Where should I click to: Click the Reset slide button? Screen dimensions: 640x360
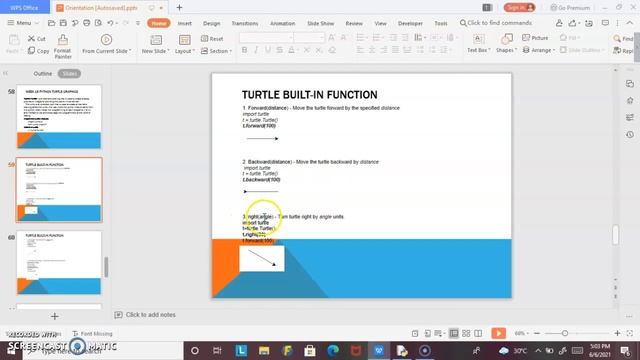(212, 38)
